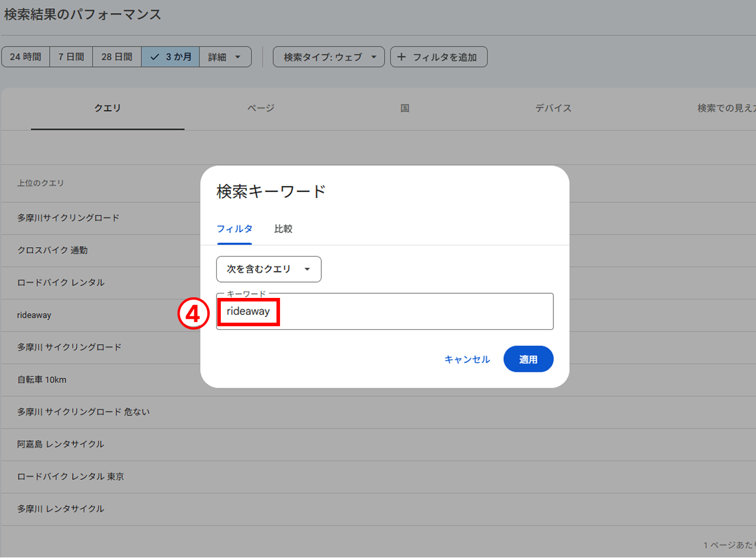This screenshot has width=756, height=558.
Task: Open the 検索タイプ: ウェブ dropdown
Action: pyautogui.click(x=328, y=56)
